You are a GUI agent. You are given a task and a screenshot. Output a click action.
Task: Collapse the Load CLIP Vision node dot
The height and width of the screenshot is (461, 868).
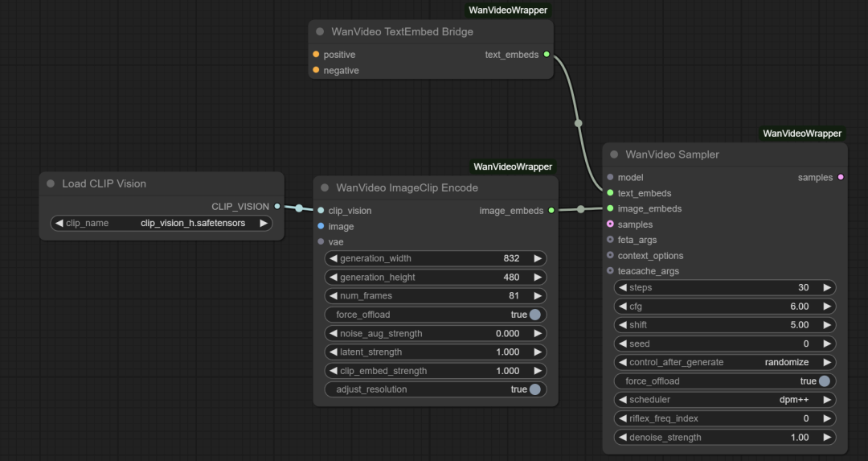point(51,183)
